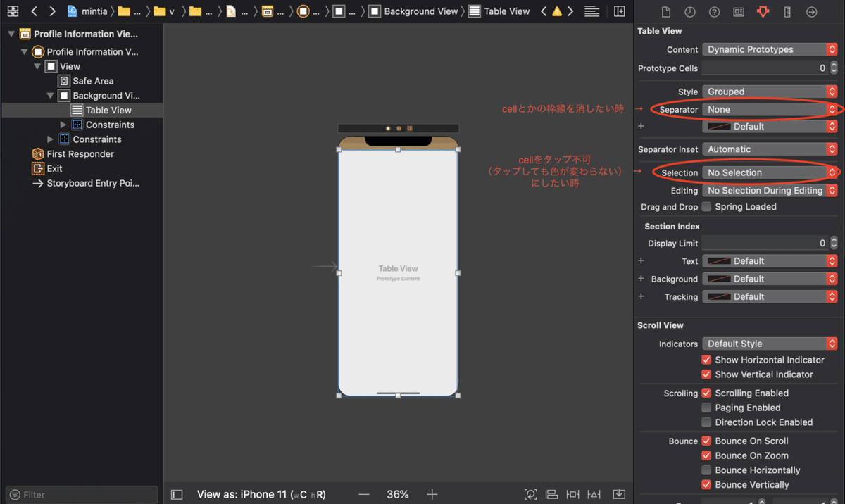This screenshot has width=845, height=504.
Task: Open the Identity inspector
Action: [739, 12]
